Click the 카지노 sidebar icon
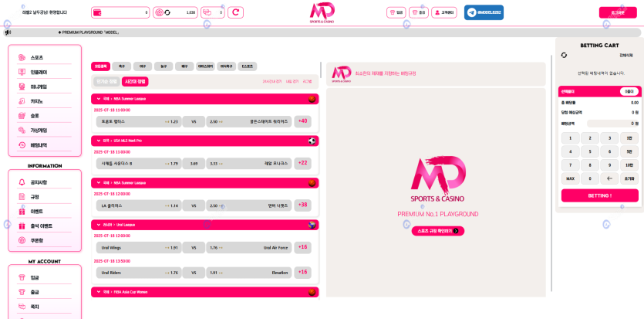This screenshot has width=644, height=319. 22,101
